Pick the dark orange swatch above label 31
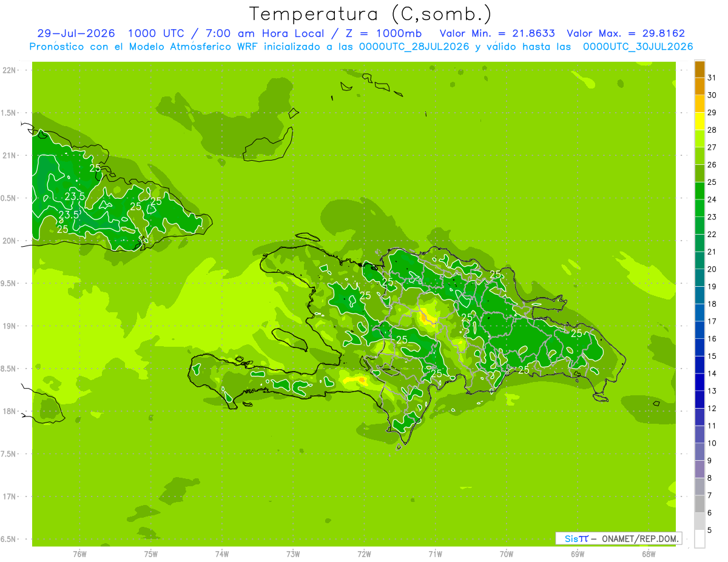 click(x=699, y=69)
